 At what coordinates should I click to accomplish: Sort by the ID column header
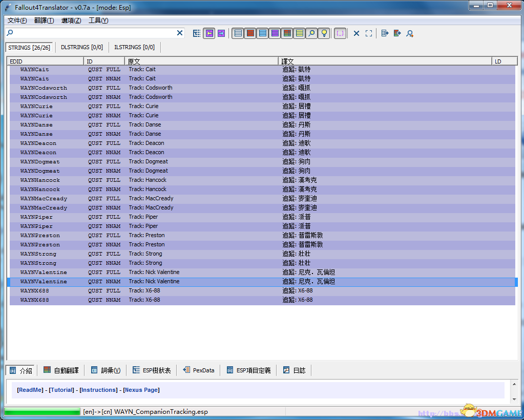click(104, 61)
